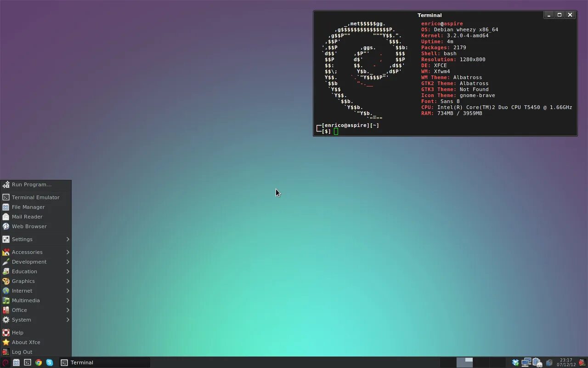This screenshot has height=368, width=588.
Task: Click the 'Shell: bash' line
Action: click(x=439, y=53)
